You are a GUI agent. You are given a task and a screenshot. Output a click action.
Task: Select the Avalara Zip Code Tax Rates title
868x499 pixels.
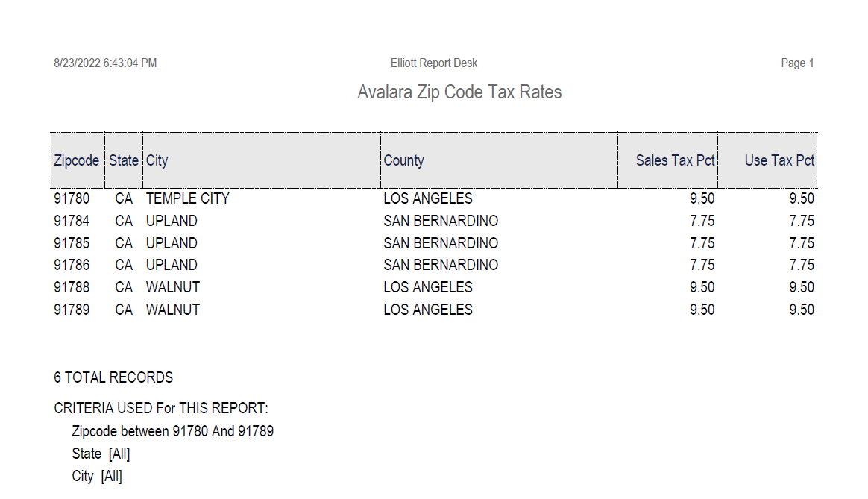(459, 92)
